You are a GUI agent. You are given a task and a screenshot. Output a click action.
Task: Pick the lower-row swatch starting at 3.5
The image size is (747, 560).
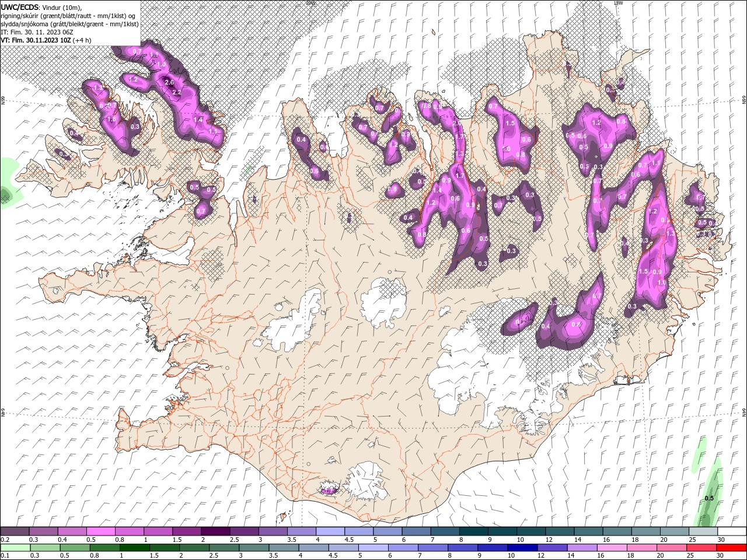tap(284, 548)
